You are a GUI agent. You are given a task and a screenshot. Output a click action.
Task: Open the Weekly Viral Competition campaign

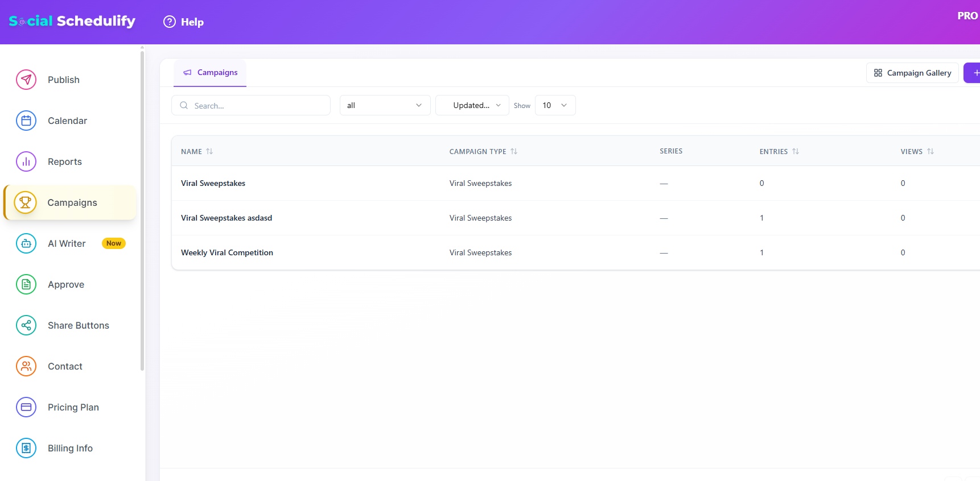click(x=227, y=252)
